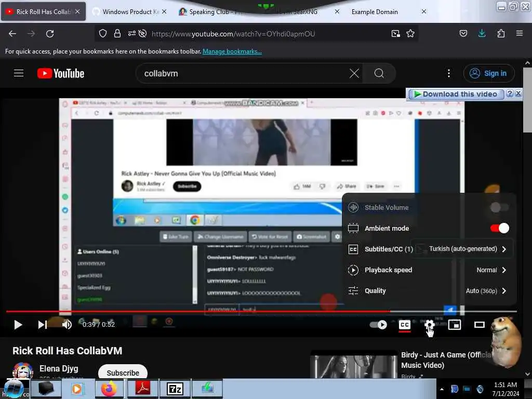Expand the Normal playback speed chevron
The image size is (532, 399).
tap(504, 270)
